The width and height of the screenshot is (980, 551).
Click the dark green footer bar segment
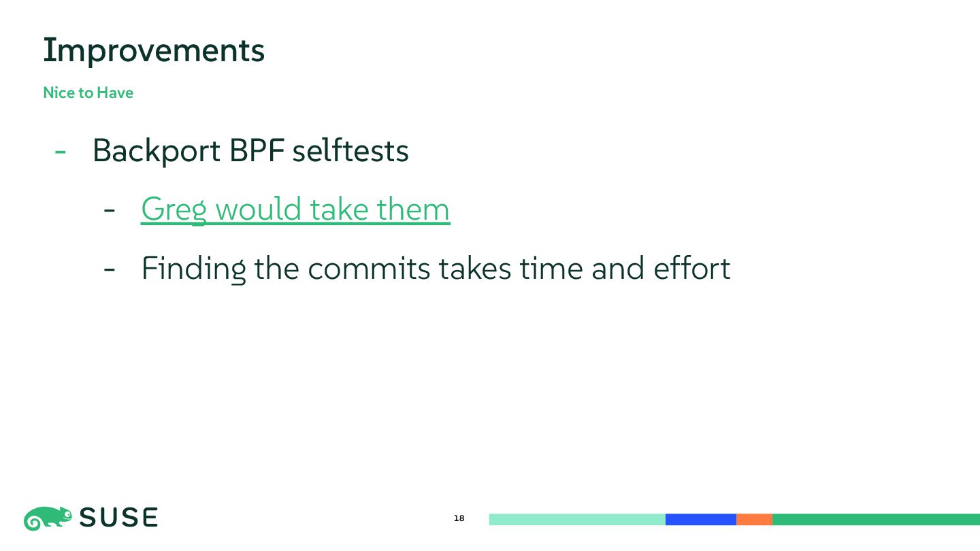tap(876, 520)
